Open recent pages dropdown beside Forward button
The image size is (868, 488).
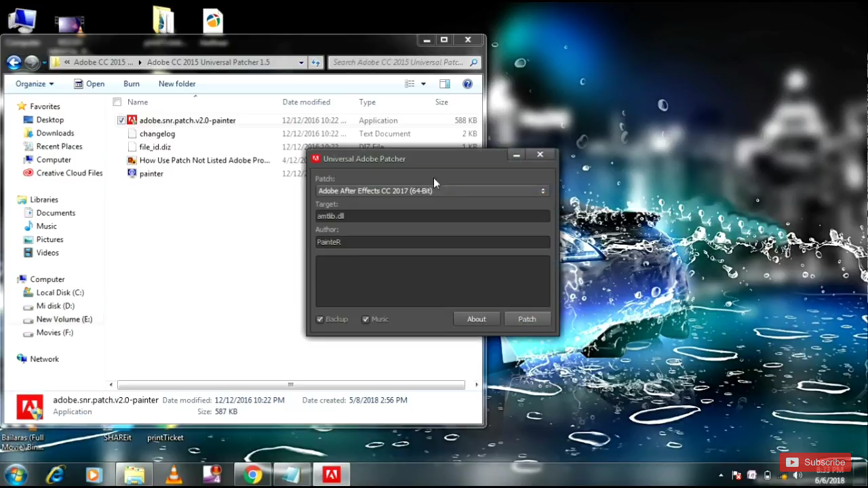click(44, 62)
